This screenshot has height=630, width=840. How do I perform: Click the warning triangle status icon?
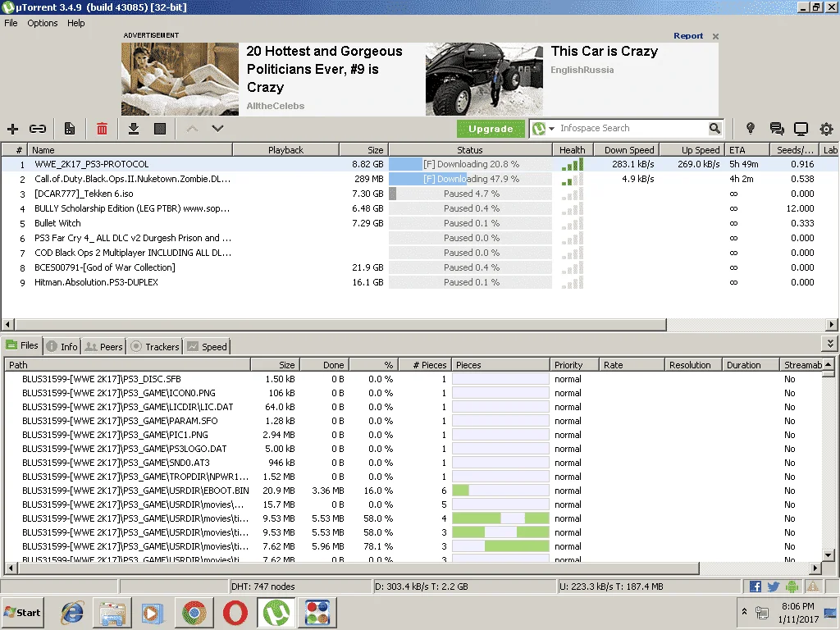tap(813, 587)
